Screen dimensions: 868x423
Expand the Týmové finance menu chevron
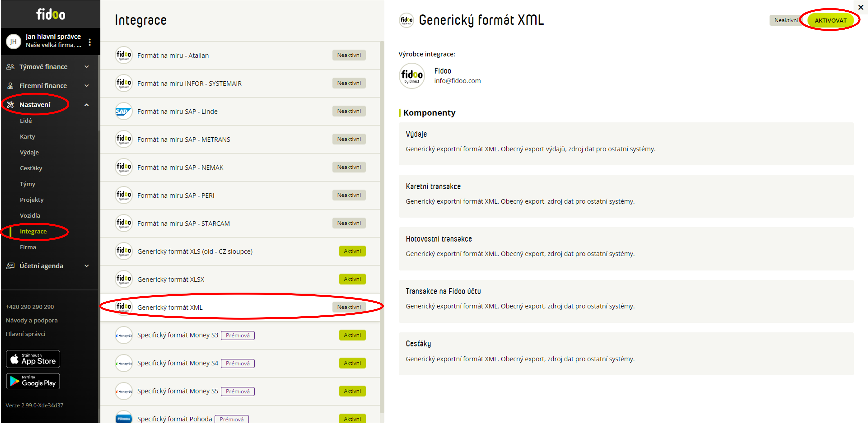point(87,67)
